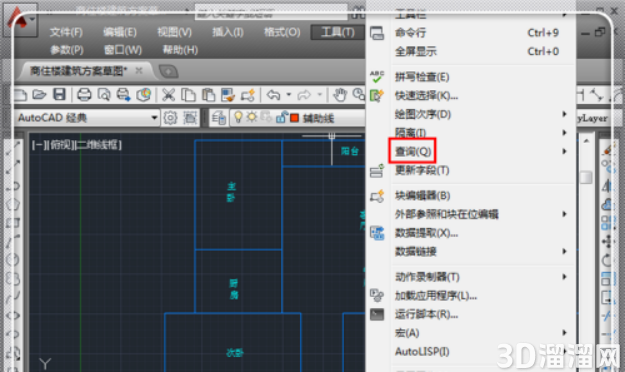The image size is (625, 372).
Task: Click the Open file folder icon
Action: (x=39, y=95)
